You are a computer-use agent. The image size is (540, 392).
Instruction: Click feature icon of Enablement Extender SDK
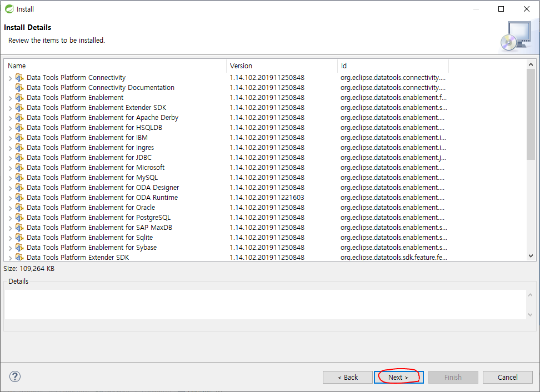(19, 107)
